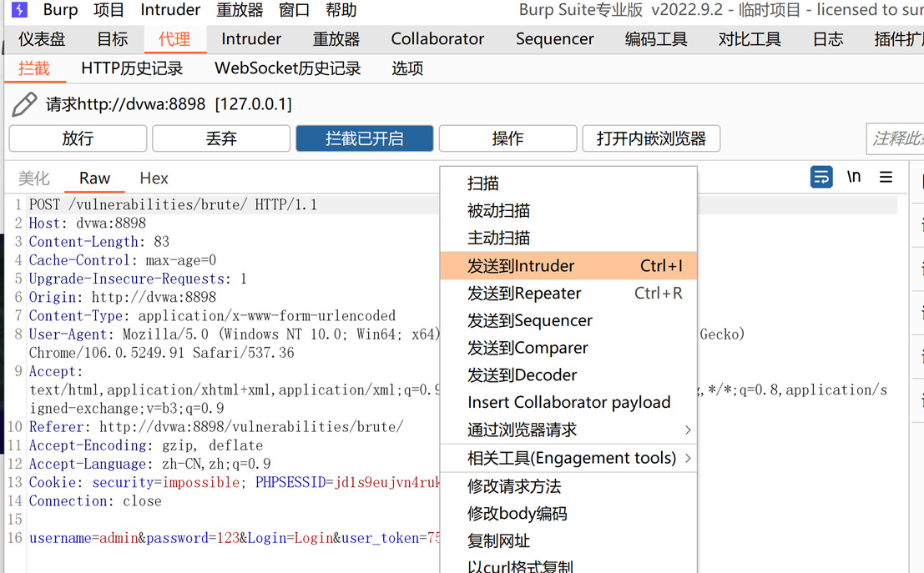Click the Cache-Control: max-age=0 header line
The height and width of the screenshot is (573, 924).
(x=123, y=260)
